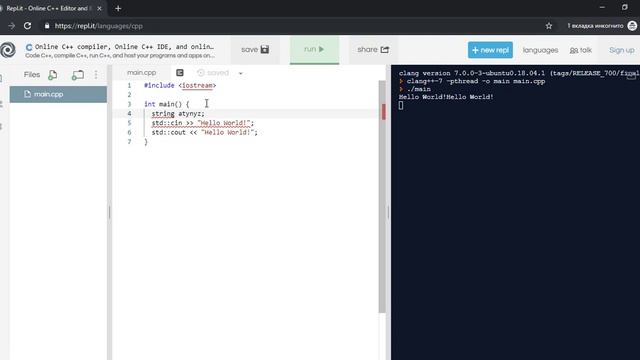The width and height of the screenshot is (640, 360).
Task: Open the share button
Action: pyautogui.click(x=373, y=50)
